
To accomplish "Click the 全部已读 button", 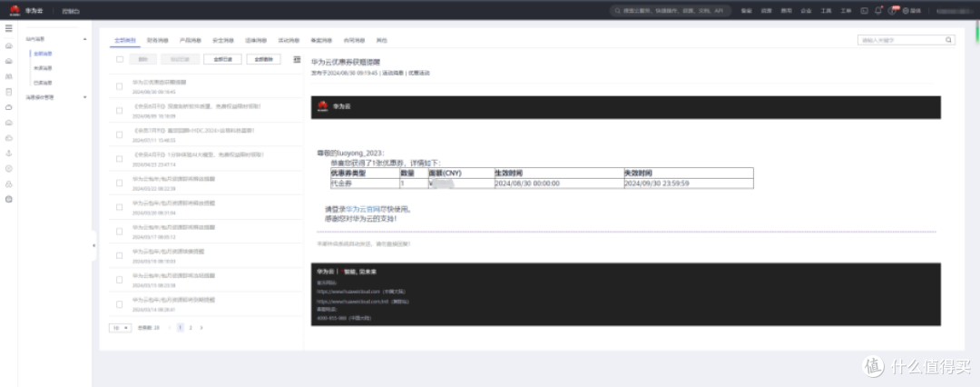I will (x=222, y=59).
